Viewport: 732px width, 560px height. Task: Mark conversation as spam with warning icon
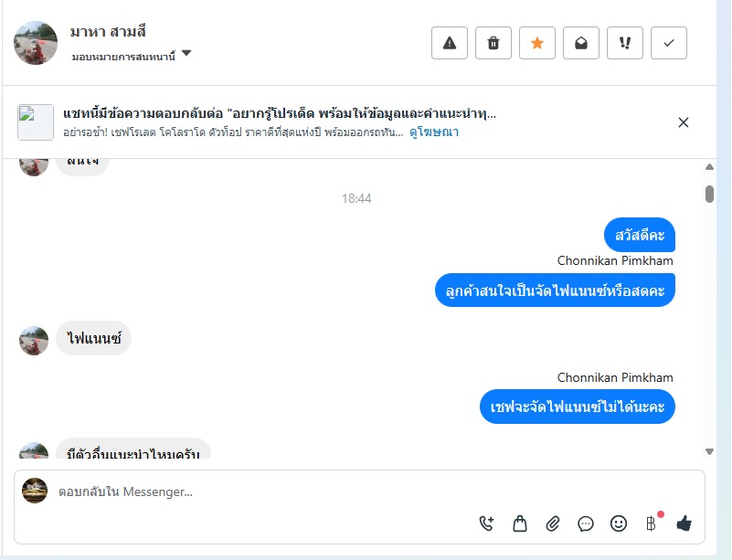click(449, 43)
